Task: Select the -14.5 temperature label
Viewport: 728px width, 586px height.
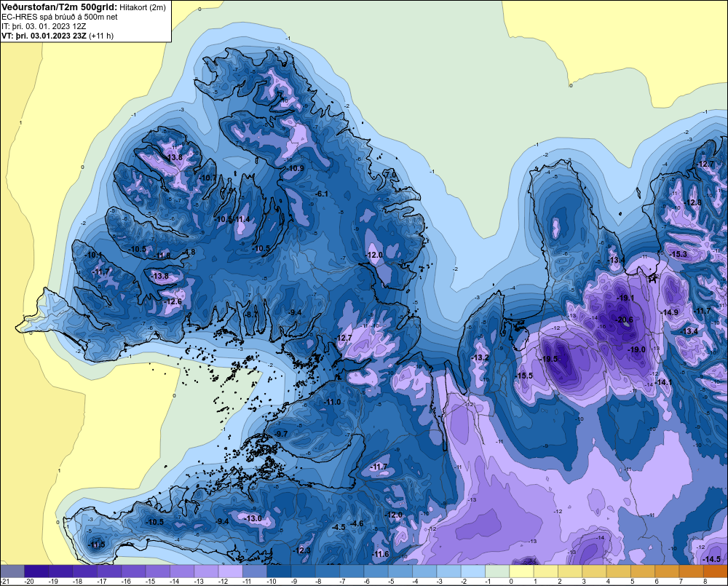Action: (712, 558)
